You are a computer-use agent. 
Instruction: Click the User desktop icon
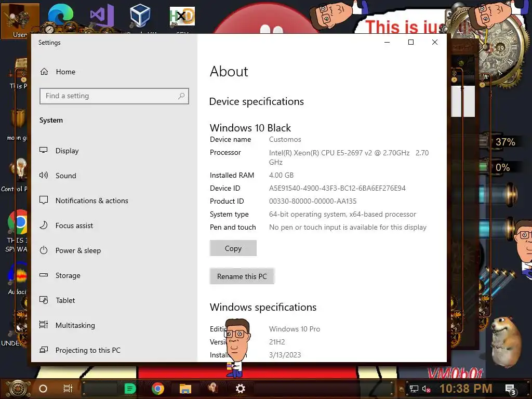tap(20, 21)
